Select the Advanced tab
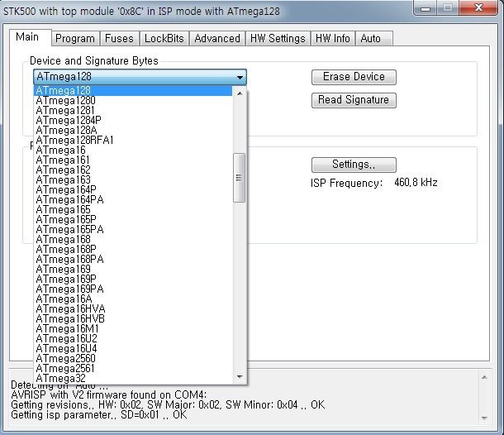 pyautogui.click(x=217, y=39)
